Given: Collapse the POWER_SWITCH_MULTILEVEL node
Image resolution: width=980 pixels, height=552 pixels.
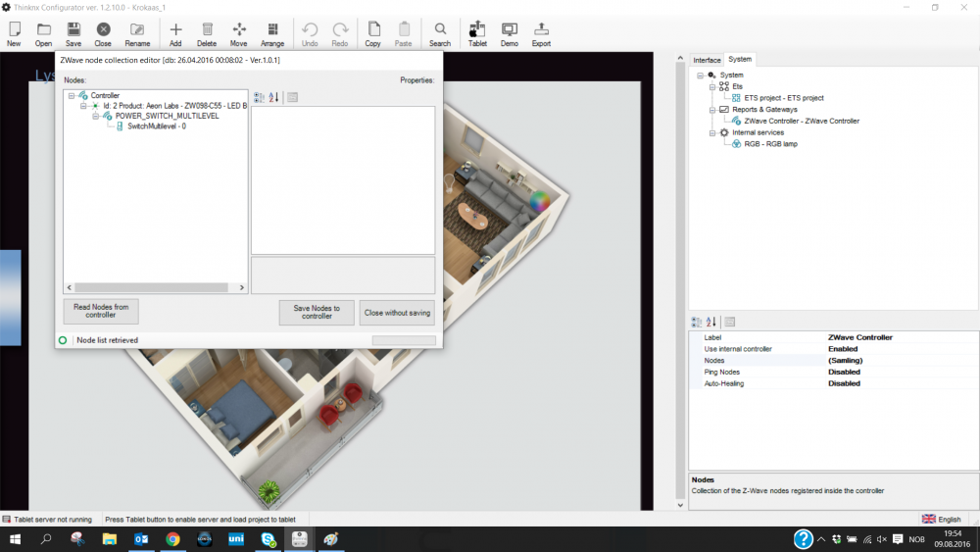Looking at the screenshot, I should pyautogui.click(x=95, y=116).
